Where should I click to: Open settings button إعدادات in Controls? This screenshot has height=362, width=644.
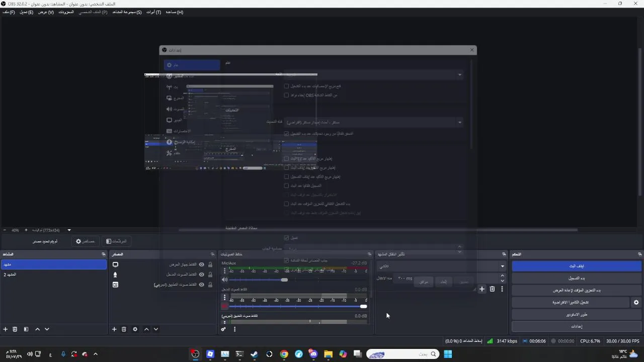577,326
